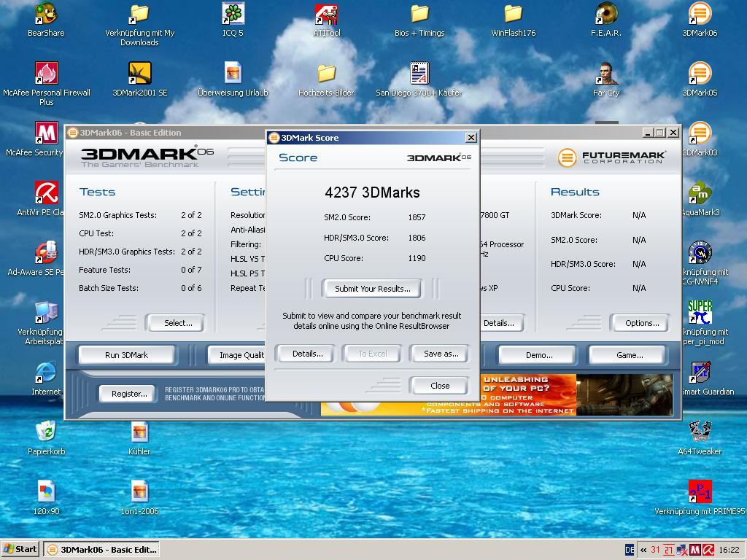This screenshot has width=747, height=560.
Task: Click the DE language indicator in tray
Action: pyautogui.click(x=630, y=550)
